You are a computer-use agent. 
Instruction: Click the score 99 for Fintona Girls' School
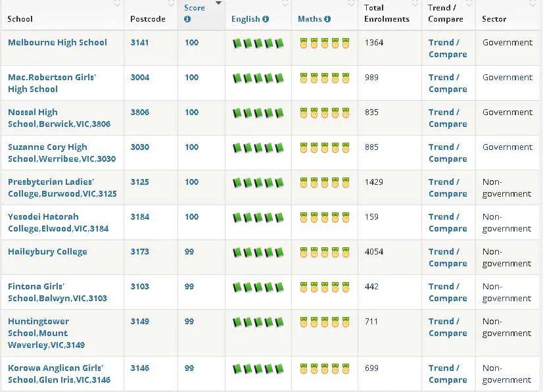click(x=189, y=286)
